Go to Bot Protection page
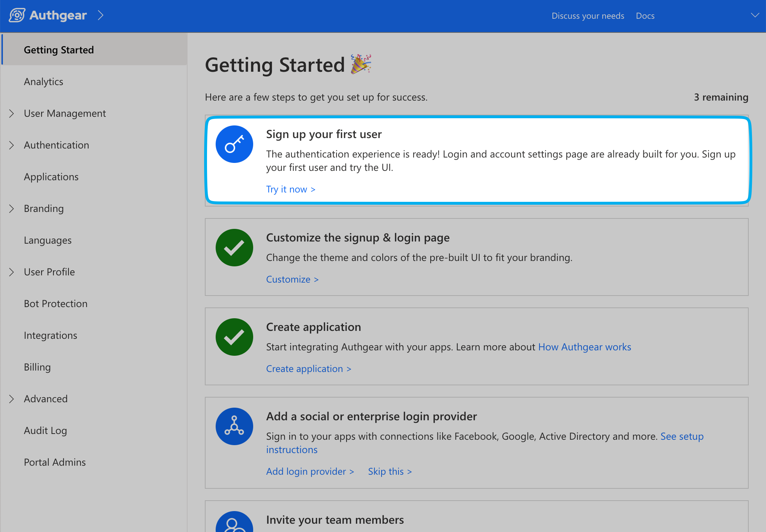Viewport: 766px width, 532px height. click(x=56, y=304)
